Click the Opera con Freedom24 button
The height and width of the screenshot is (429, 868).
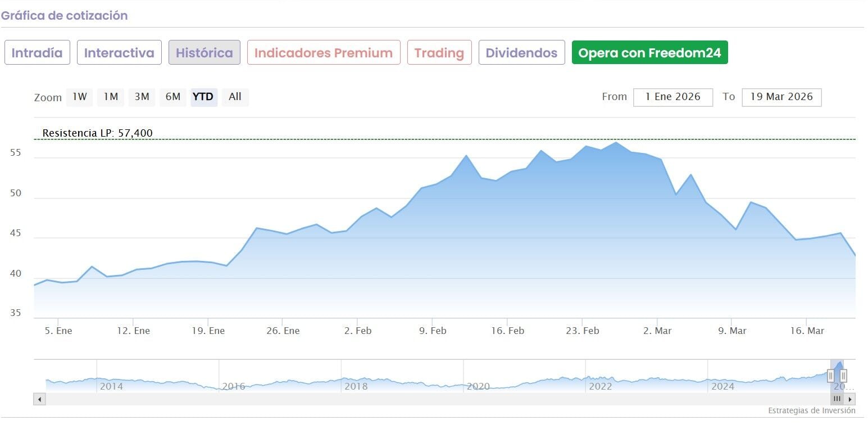coord(649,53)
